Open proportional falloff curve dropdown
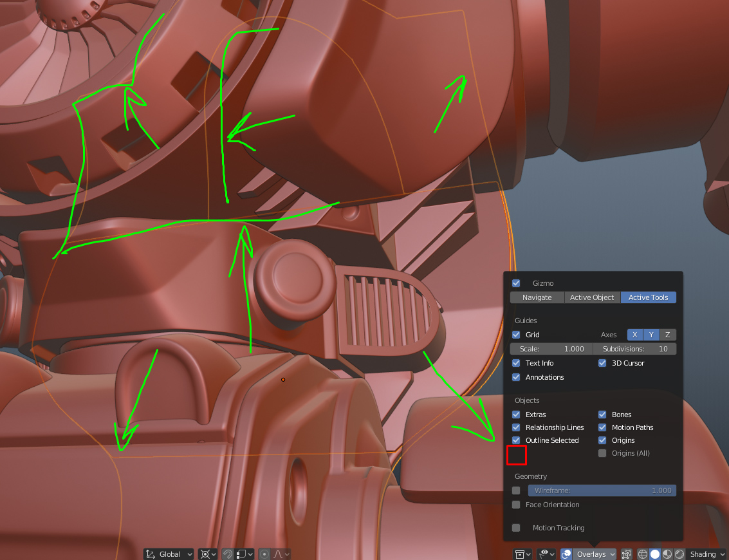The width and height of the screenshot is (729, 560). [x=281, y=554]
